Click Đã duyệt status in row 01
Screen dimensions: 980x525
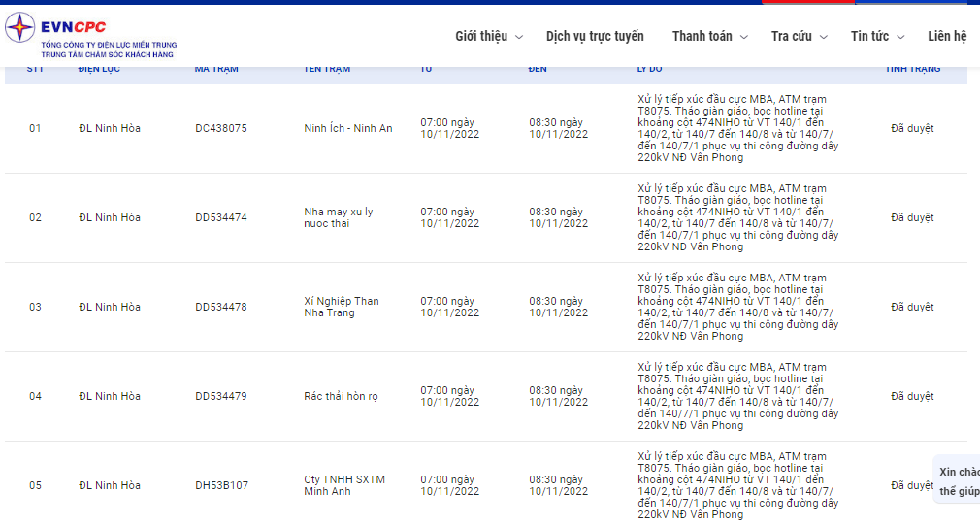(x=912, y=128)
